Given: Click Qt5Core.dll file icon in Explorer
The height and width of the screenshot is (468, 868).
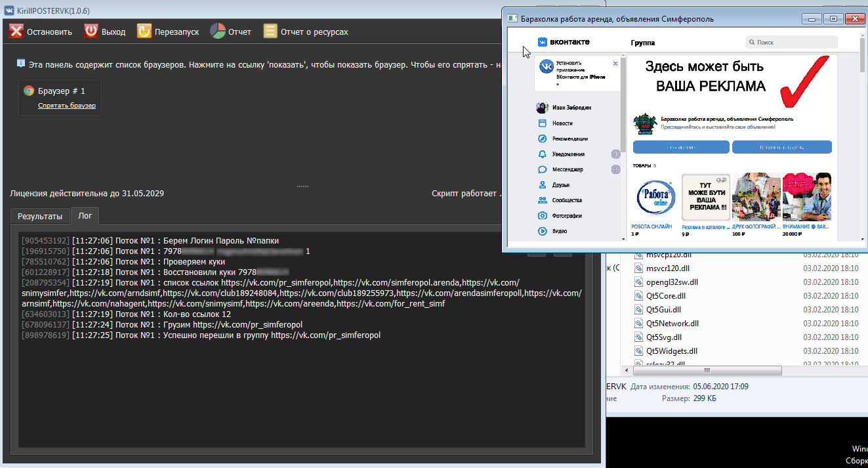Looking at the screenshot, I should coord(640,296).
